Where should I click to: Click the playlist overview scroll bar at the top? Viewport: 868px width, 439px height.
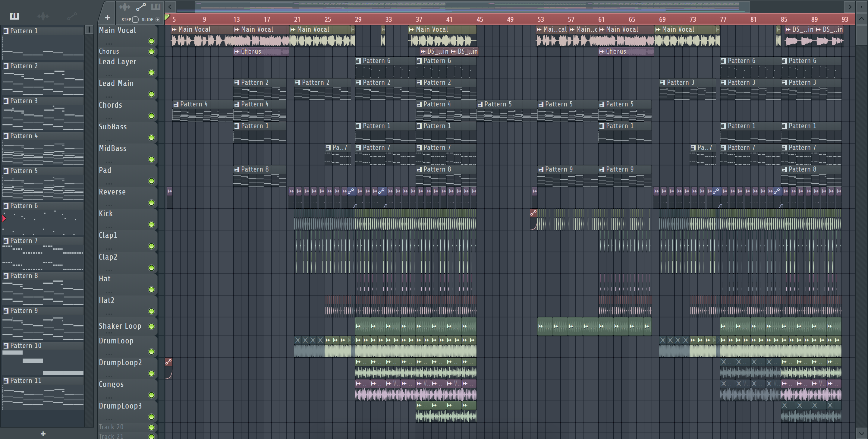pos(472,7)
